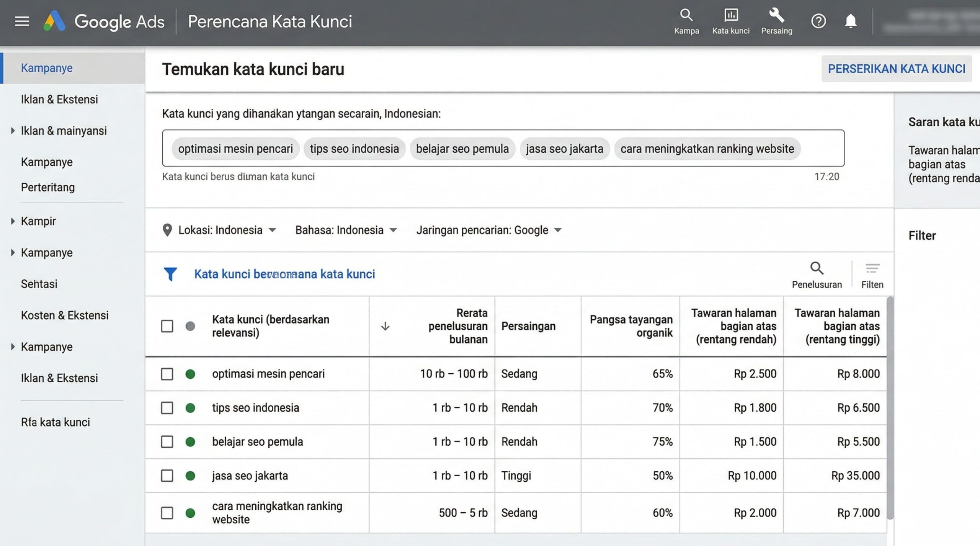Select Kosten & Ekstensi in the sidebar
The image size is (980, 546).
[x=65, y=315]
